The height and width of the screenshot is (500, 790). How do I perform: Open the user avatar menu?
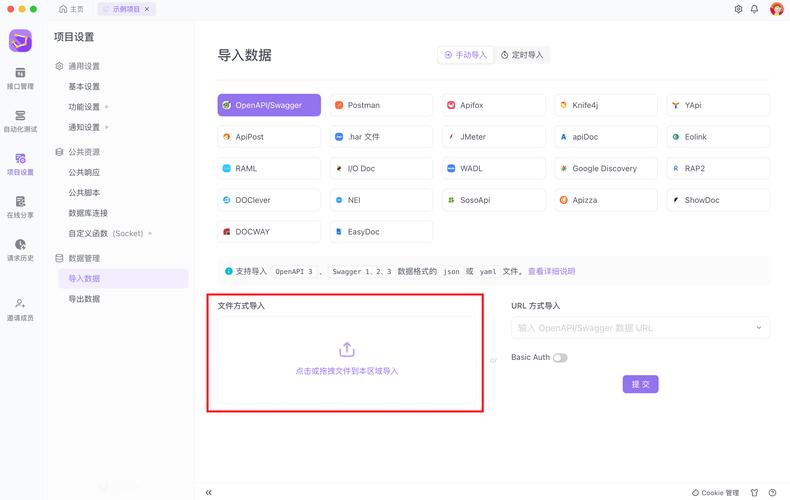point(776,9)
